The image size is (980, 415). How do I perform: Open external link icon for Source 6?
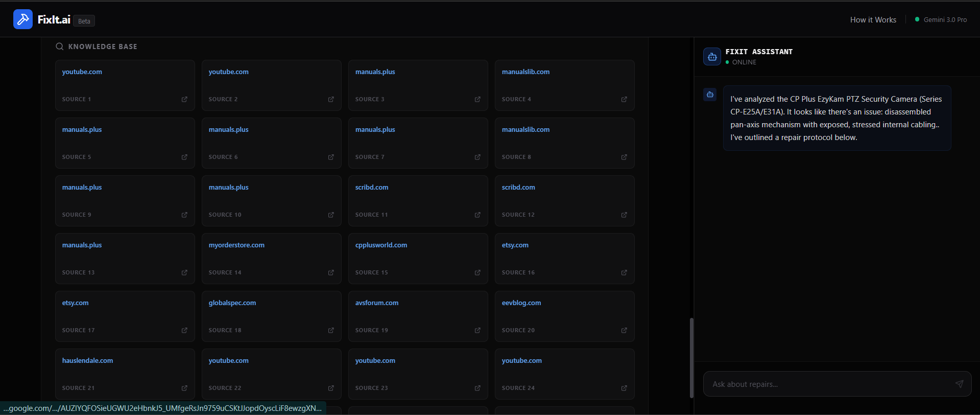(x=331, y=157)
